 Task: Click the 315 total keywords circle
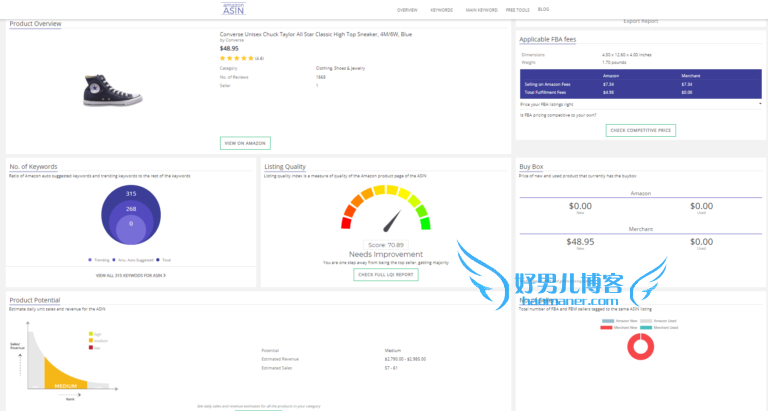pos(131,193)
